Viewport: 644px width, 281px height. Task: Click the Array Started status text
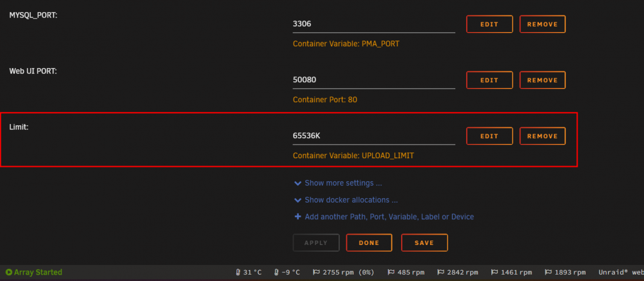38,272
